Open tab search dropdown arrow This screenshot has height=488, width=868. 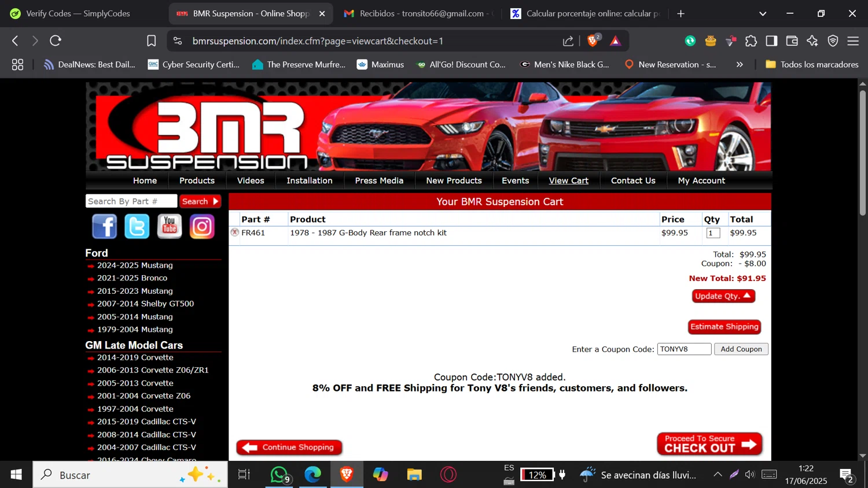763,13
